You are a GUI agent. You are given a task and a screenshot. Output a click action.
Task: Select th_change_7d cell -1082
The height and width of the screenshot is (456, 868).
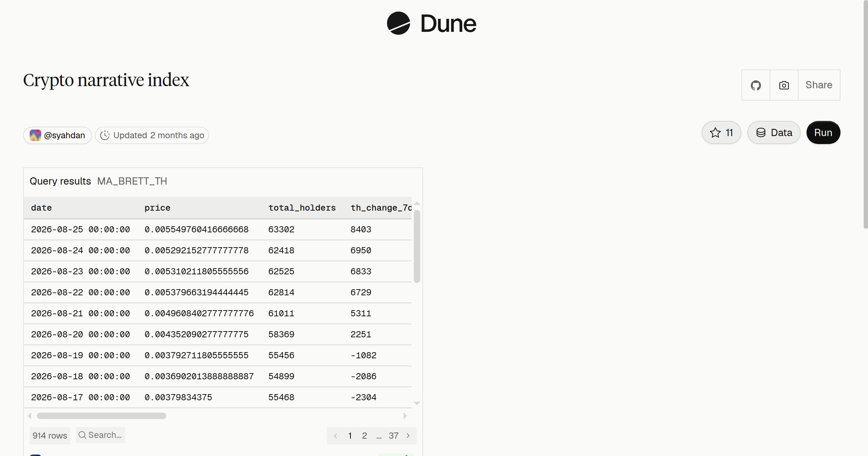coord(363,355)
